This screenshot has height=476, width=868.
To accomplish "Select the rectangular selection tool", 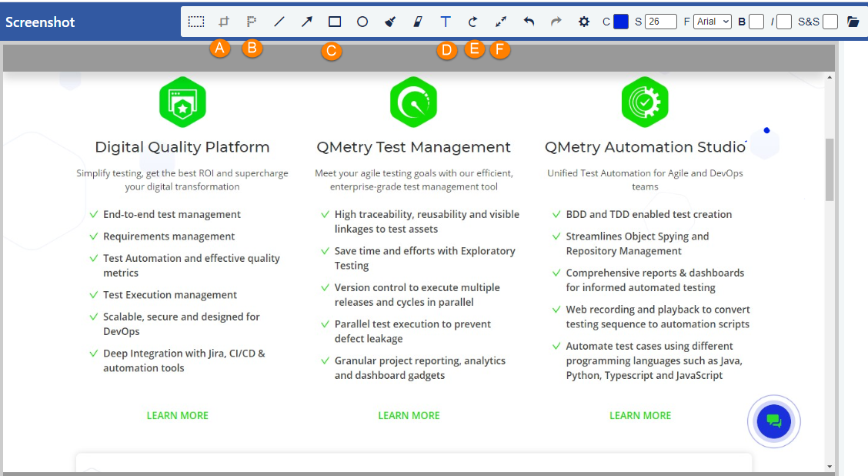I will 195,21.
